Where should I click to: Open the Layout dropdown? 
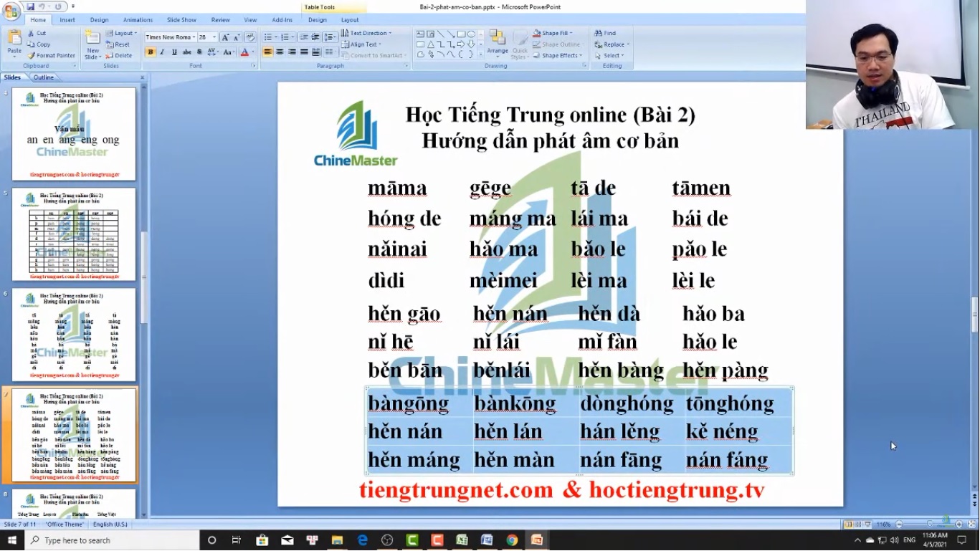pos(120,33)
